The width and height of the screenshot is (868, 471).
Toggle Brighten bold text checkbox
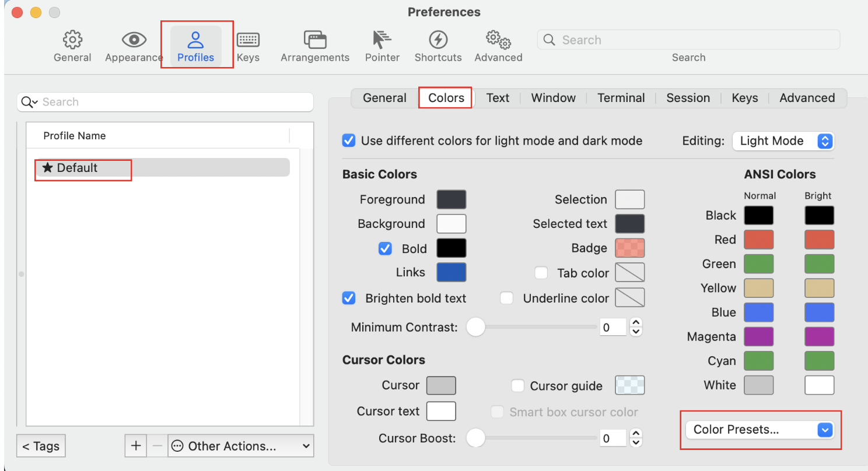click(x=349, y=298)
